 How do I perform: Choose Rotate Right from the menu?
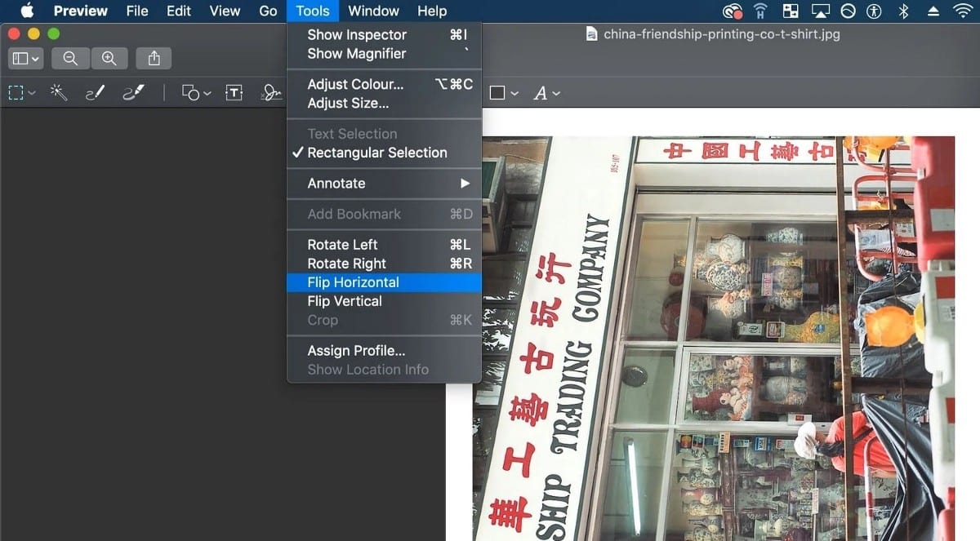[x=384, y=264]
